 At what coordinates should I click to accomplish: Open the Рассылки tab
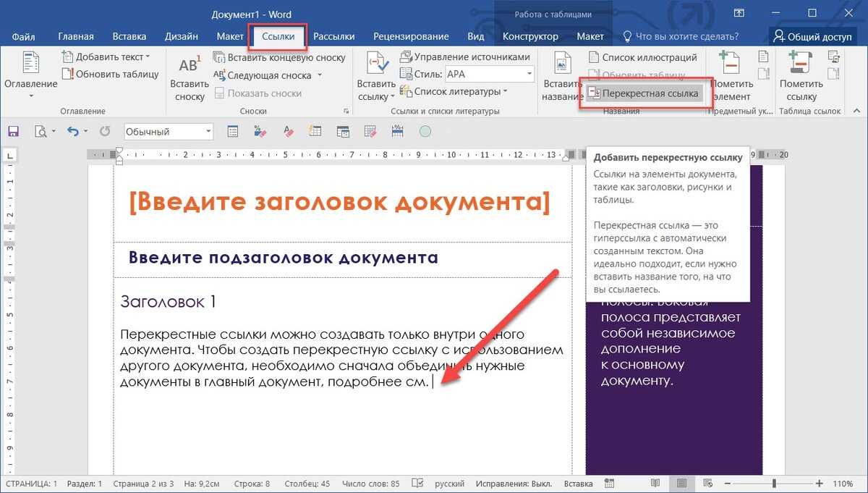pos(334,36)
